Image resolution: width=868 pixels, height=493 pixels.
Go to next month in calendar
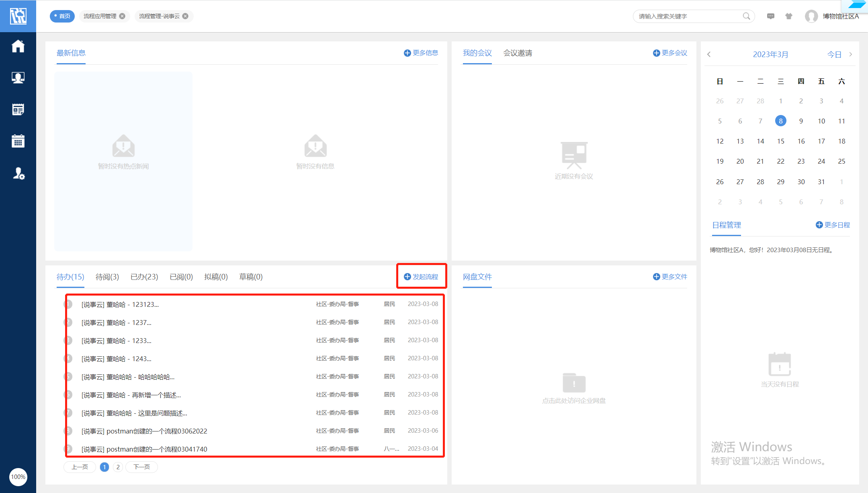(850, 54)
